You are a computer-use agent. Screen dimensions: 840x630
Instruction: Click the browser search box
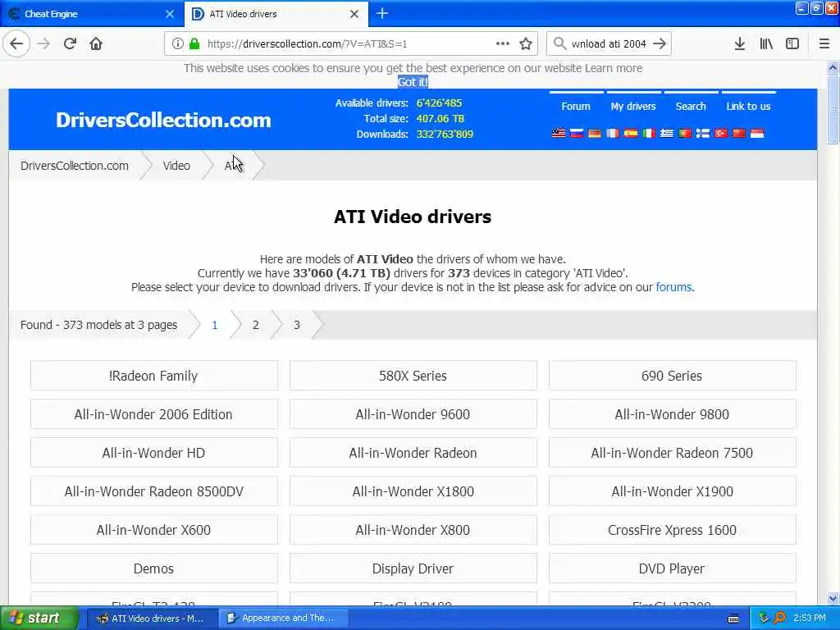[x=608, y=43]
